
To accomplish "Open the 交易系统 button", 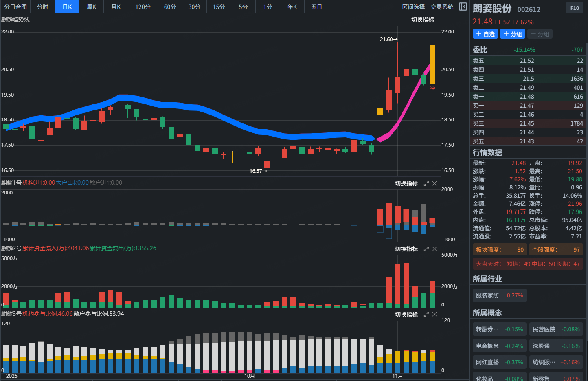I will [x=442, y=7].
